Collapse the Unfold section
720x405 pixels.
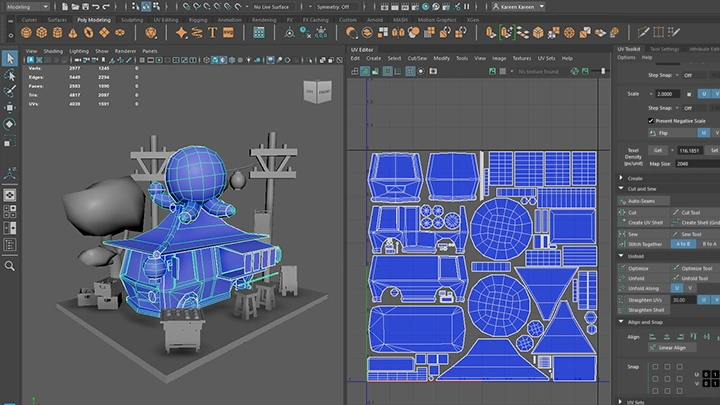[621, 255]
